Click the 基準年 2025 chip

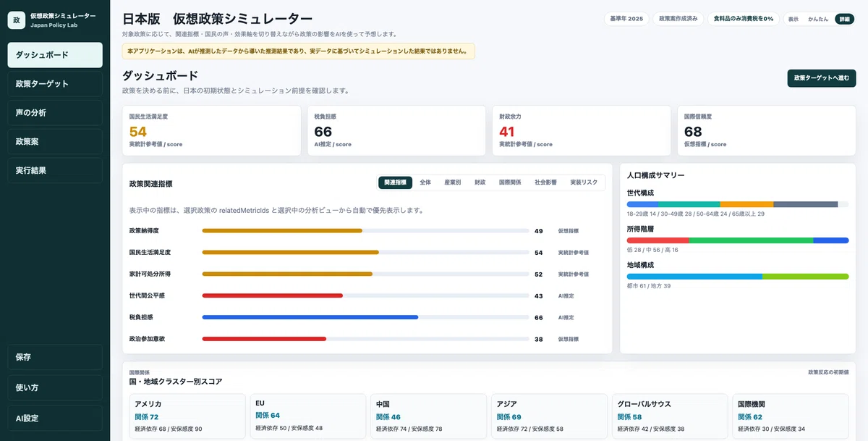(x=626, y=19)
